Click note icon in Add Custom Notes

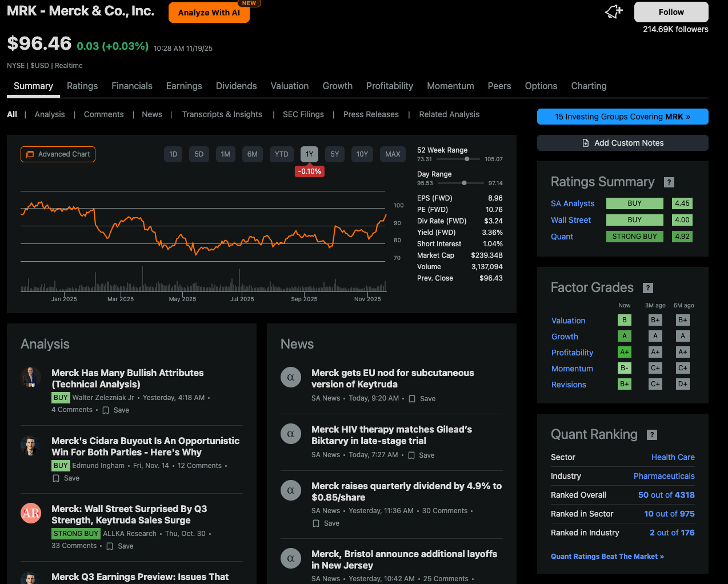[x=586, y=143]
